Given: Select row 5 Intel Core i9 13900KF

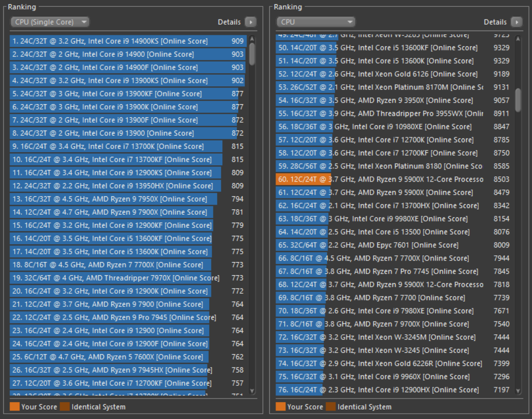Looking at the screenshot, I should (x=128, y=94).
